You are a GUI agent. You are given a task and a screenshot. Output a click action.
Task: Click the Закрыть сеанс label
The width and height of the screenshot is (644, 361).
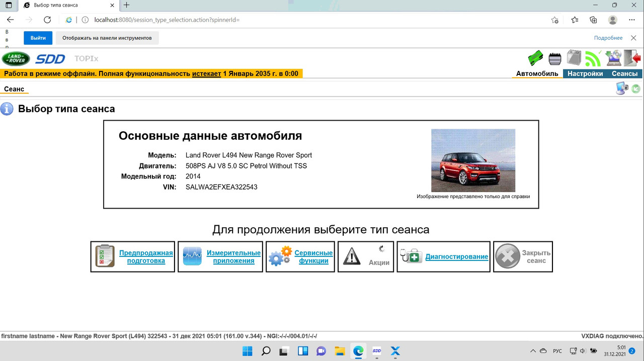pyautogui.click(x=536, y=257)
